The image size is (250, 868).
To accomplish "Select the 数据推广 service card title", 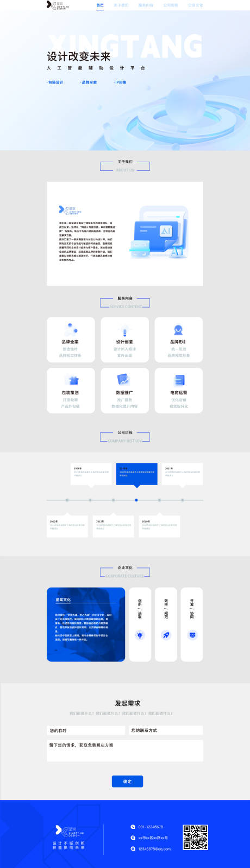I will point(124,392).
